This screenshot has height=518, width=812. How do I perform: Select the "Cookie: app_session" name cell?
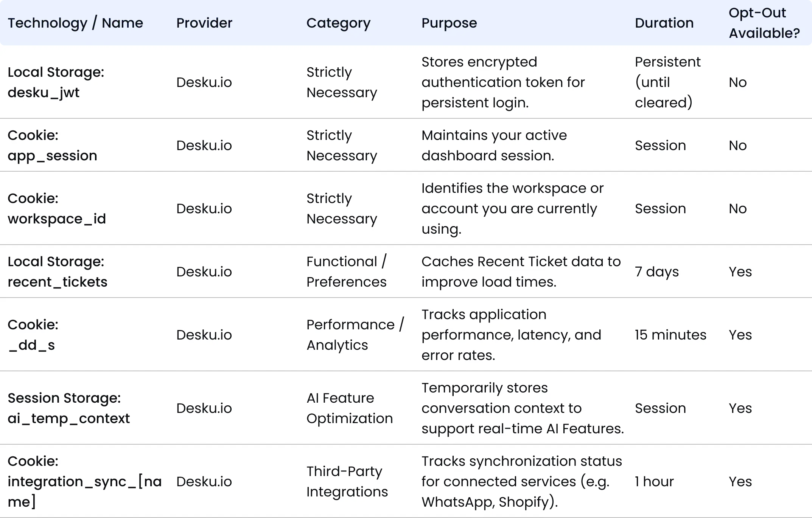[52, 146]
